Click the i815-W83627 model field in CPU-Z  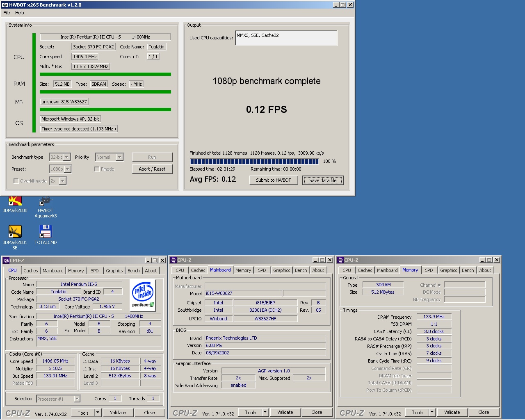tap(243, 293)
